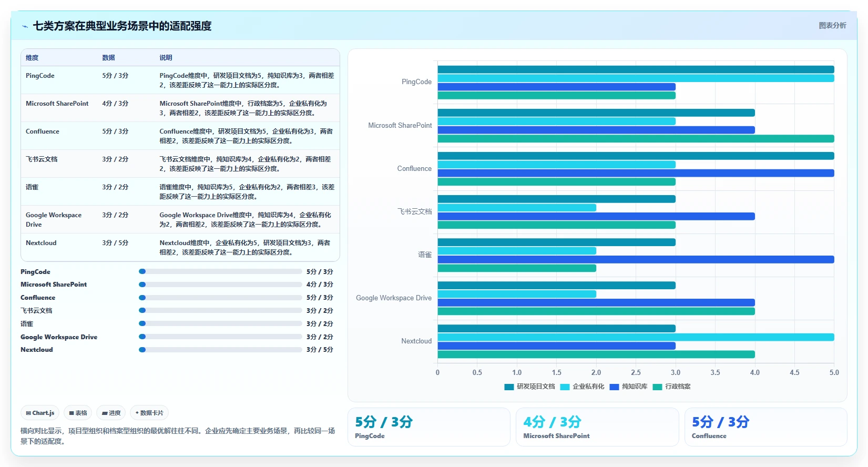868x467 pixels.
Task: Click the 语雀 description cell text
Action: point(247,192)
